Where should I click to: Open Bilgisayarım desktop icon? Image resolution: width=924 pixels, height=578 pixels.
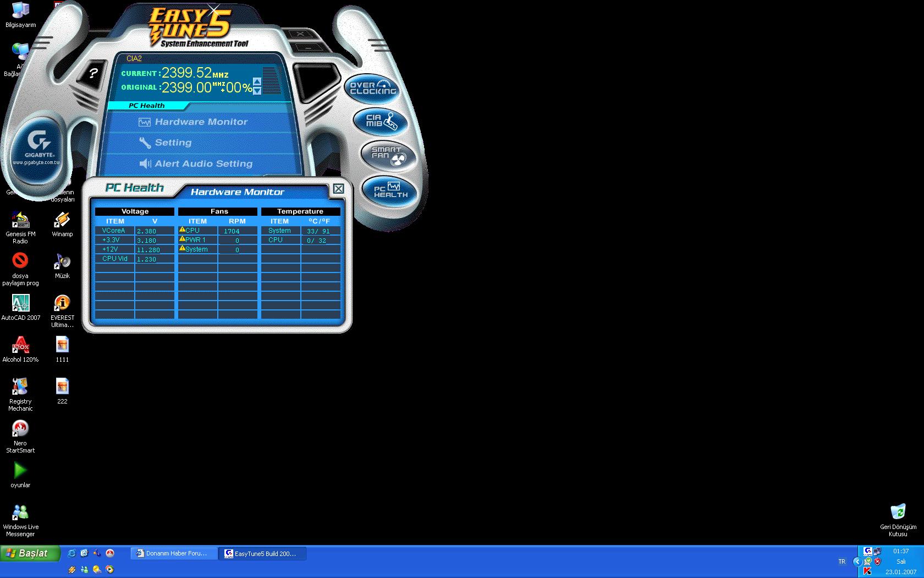point(20,15)
